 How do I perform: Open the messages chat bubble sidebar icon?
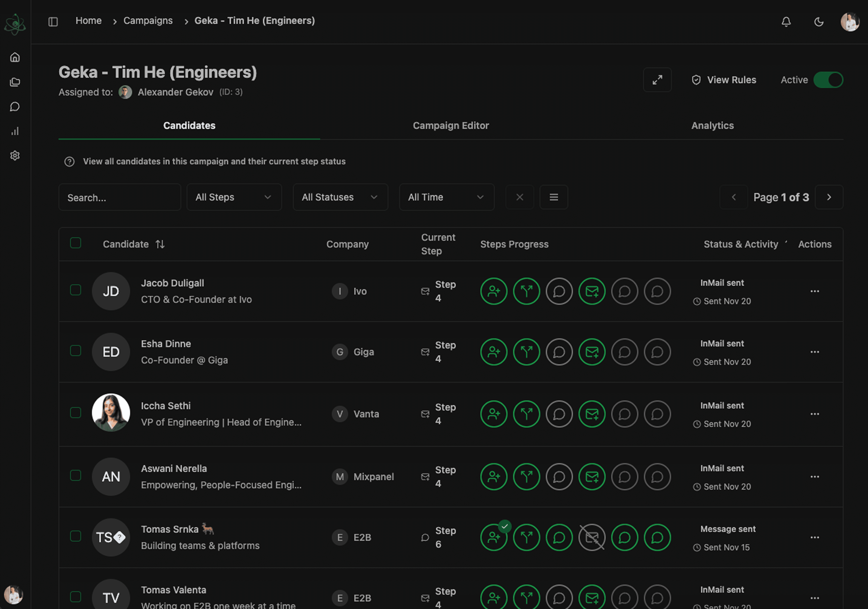(15, 107)
